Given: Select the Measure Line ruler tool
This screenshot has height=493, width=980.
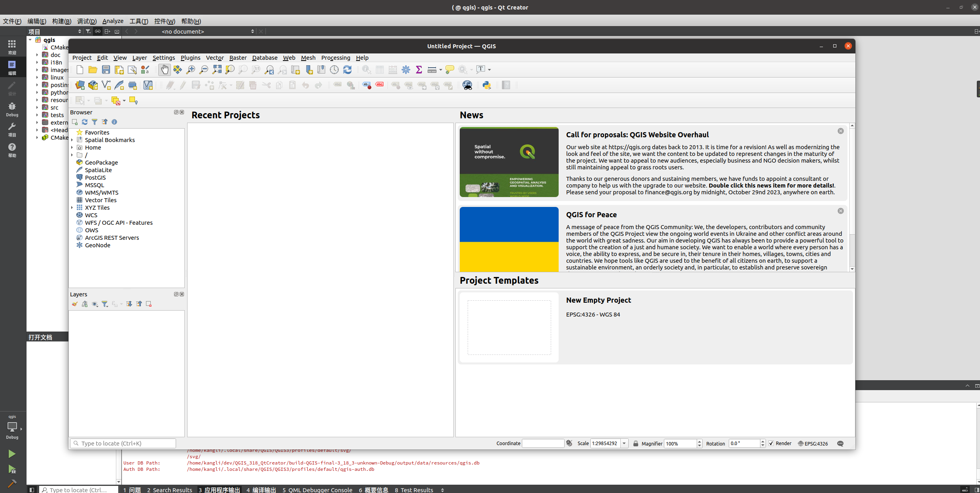Looking at the screenshot, I should 432,70.
